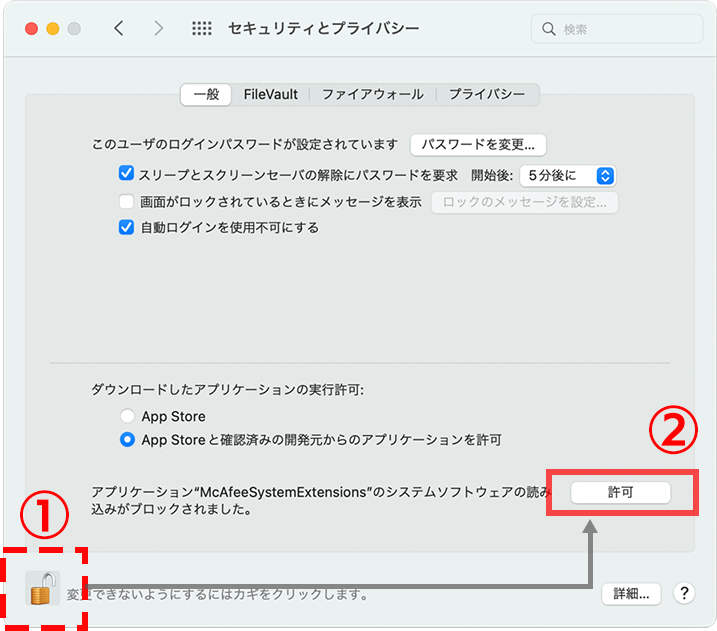The width and height of the screenshot is (717, 631).
Task: Click the back arrow in the toolbar
Action: 119,28
